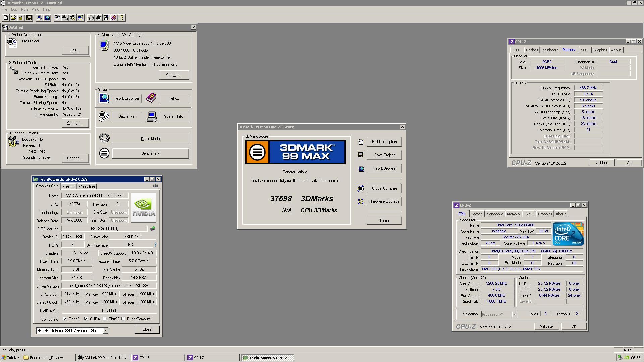Click the Selected Tests checkmarks toolbar icon
Image resolution: width=644 pixels, height=362 pixels.
[65, 18]
